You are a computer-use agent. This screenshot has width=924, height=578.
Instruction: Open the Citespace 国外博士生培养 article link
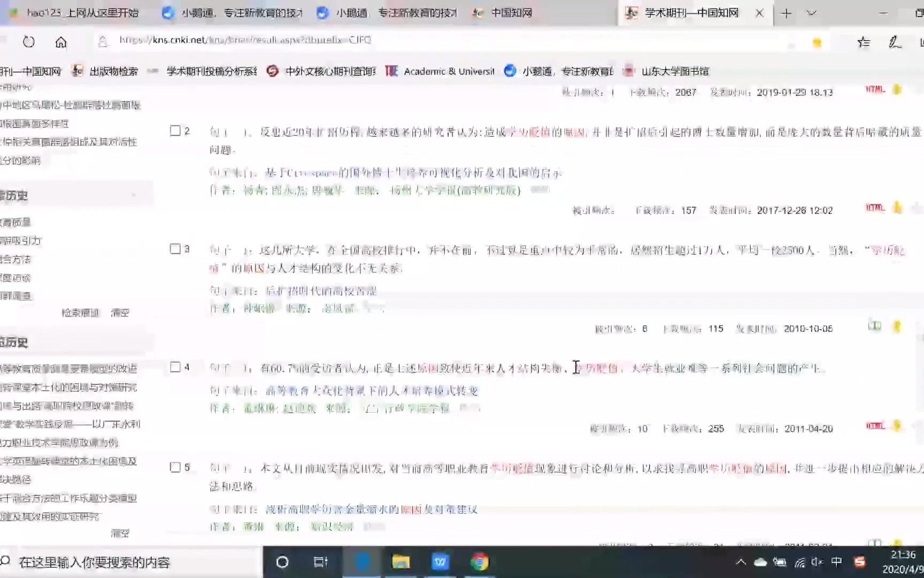[x=414, y=172]
